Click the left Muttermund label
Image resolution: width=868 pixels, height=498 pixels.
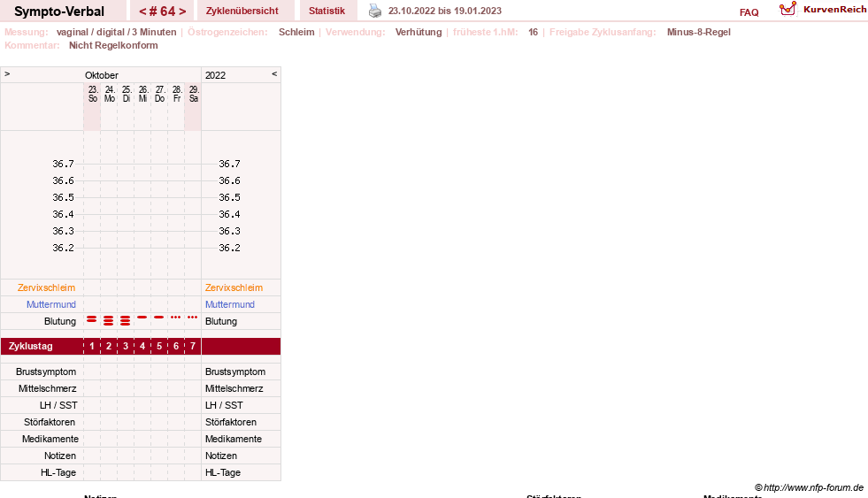[51, 304]
